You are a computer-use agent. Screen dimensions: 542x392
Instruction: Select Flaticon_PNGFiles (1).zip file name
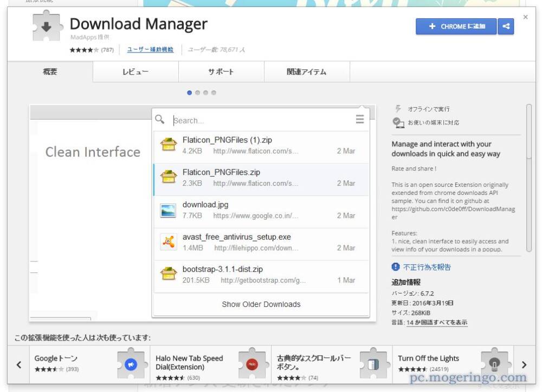coord(227,140)
